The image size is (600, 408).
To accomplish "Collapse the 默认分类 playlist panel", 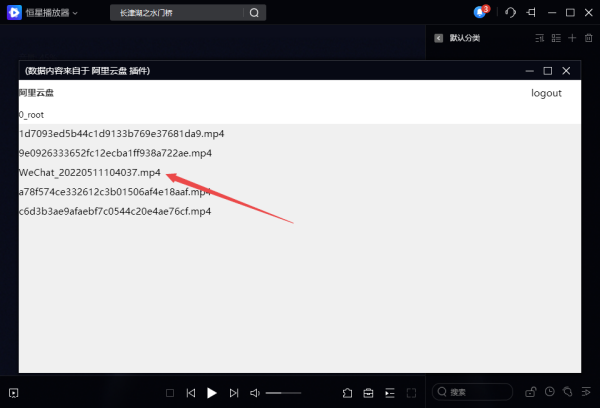I will [x=439, y=38].
